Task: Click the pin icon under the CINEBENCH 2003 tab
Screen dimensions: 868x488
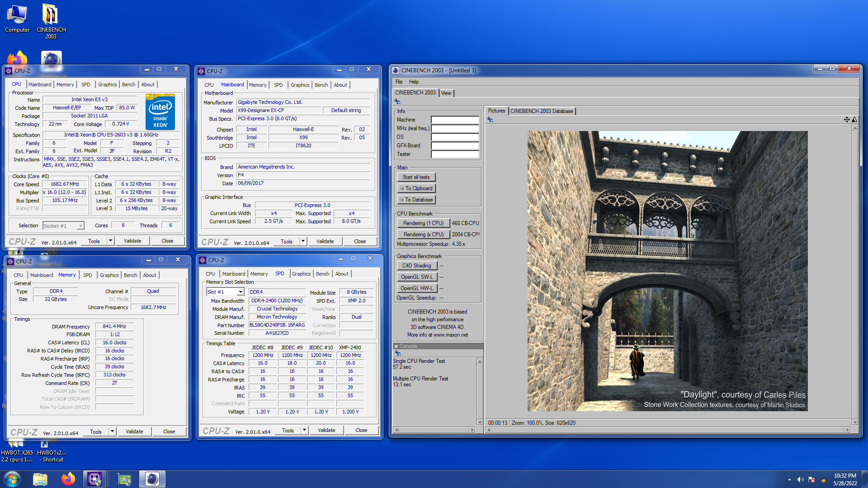Action: click(398, 102)
